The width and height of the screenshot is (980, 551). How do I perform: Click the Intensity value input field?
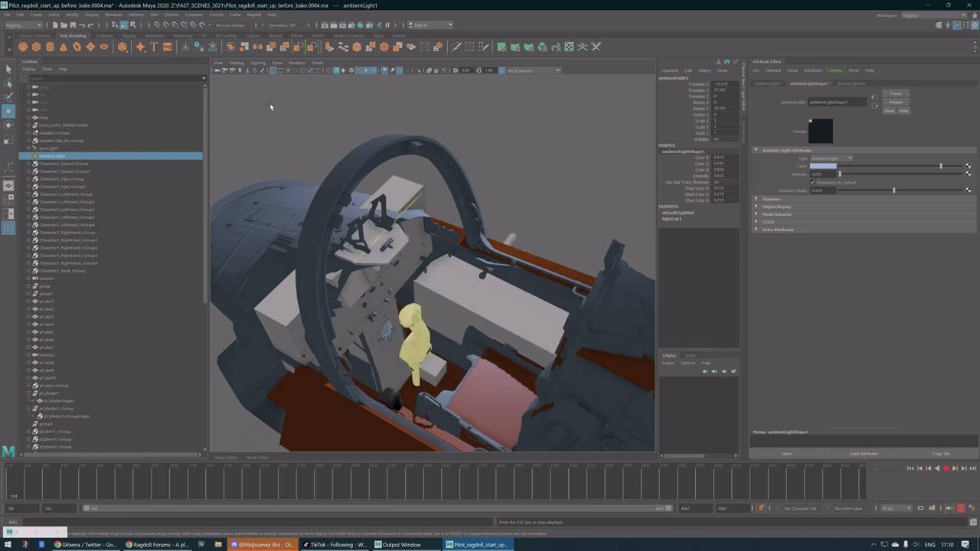(x=822, y=174)
